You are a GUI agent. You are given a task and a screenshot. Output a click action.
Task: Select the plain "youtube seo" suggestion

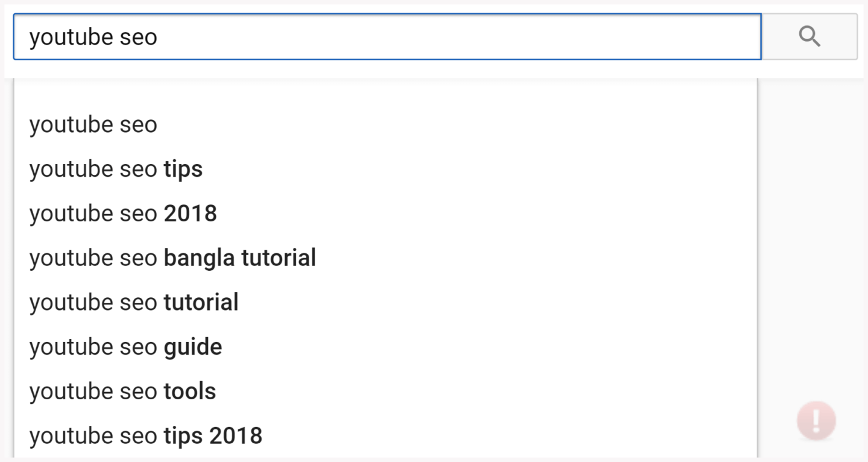(x=93, y=125)
